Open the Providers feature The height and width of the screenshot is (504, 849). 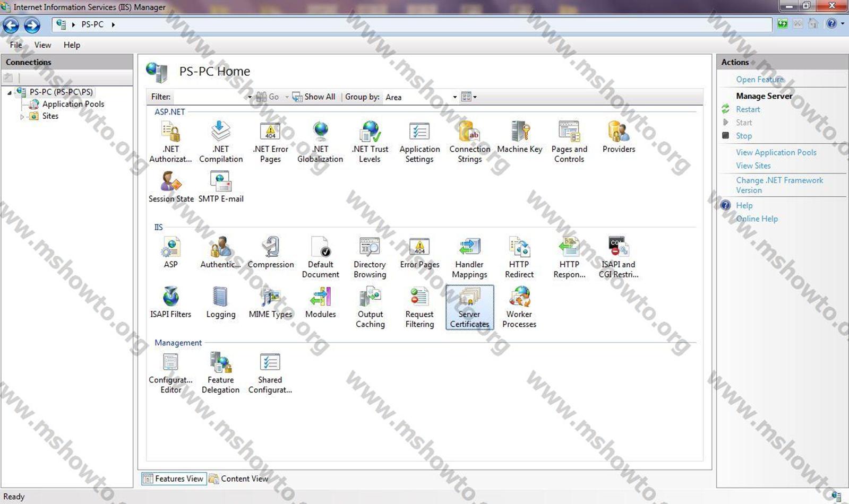click(x=619, y=137)
